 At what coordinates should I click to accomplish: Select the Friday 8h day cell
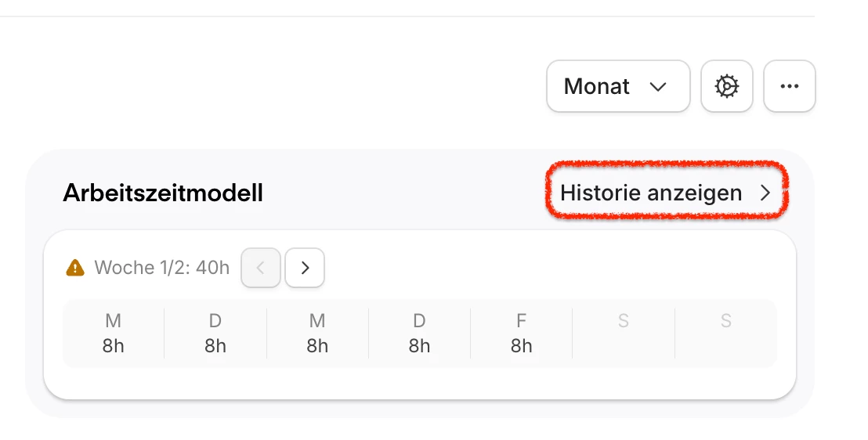(521, 334)
